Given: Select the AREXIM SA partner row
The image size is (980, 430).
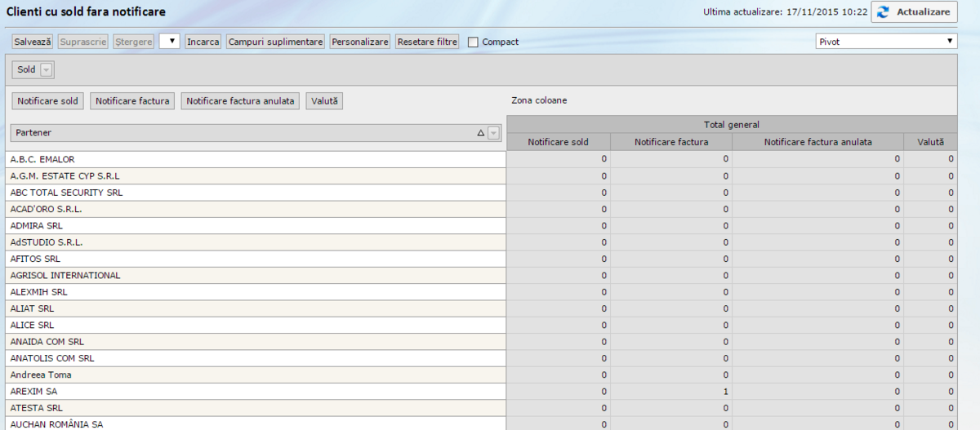Looking at the screenshot, I should click(245, 392).
